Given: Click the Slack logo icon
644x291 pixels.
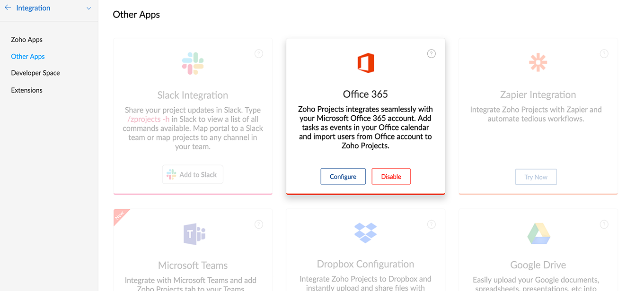Looking at the screenshot, I should 193,63.
